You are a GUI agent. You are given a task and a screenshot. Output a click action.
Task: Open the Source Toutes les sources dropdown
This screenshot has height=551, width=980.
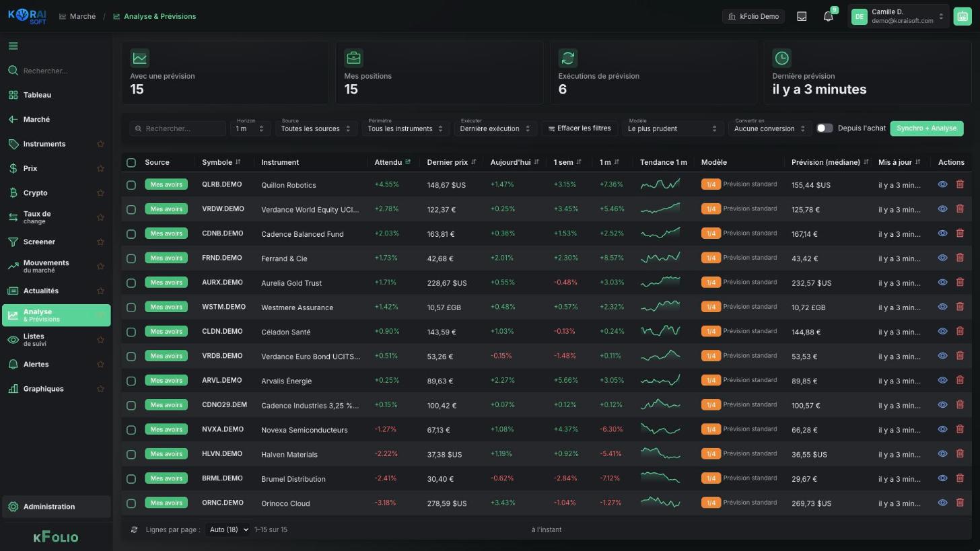316,128
